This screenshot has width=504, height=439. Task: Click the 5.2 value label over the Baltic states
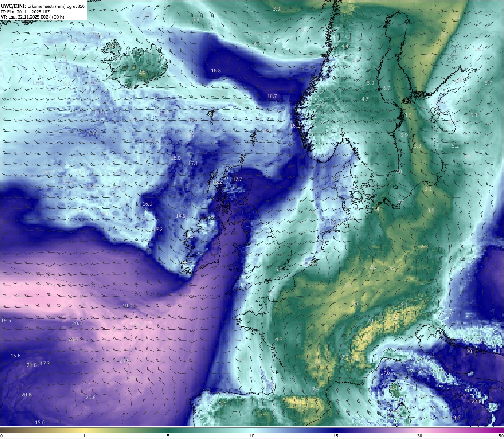coord(455,146)
